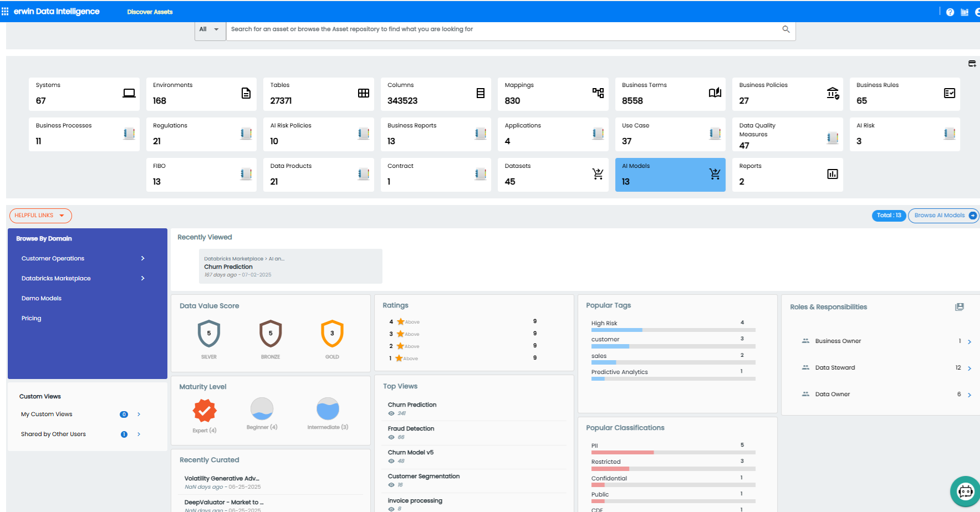Click the Intermediate maturity level icon
This screenshot has height=512, width=980.
(x=328, y=408)
